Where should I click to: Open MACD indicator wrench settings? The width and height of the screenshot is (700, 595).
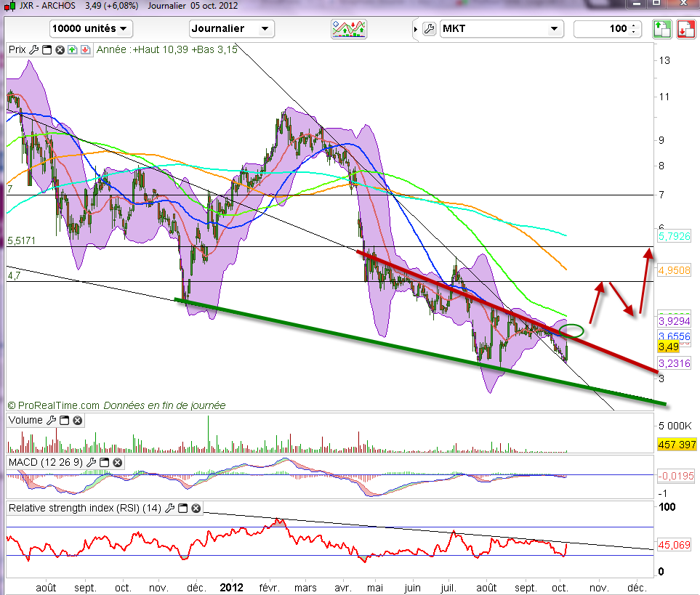(x=92, y=463)
